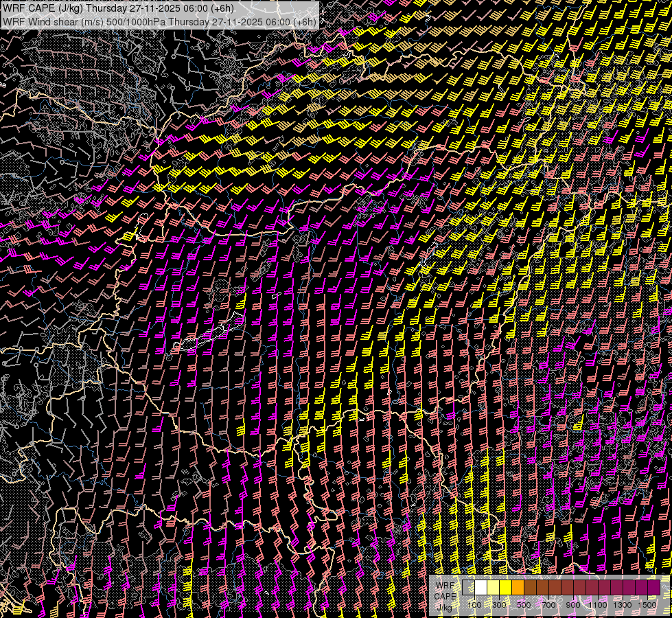This screenshot has width=672, height=618.
Task: Click the "1500" legend scale label
Action: click(x=647, y=605)
